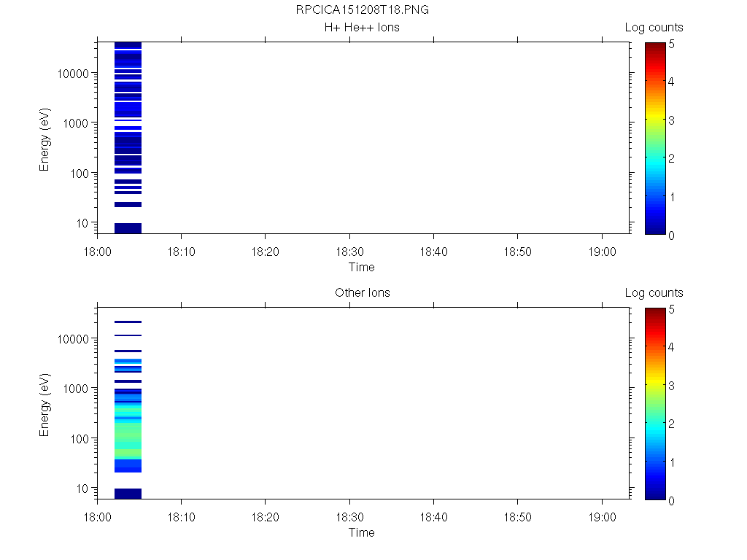
Task: Click color bar value 3 of Other Ions plot
Action: pos(671,386)
